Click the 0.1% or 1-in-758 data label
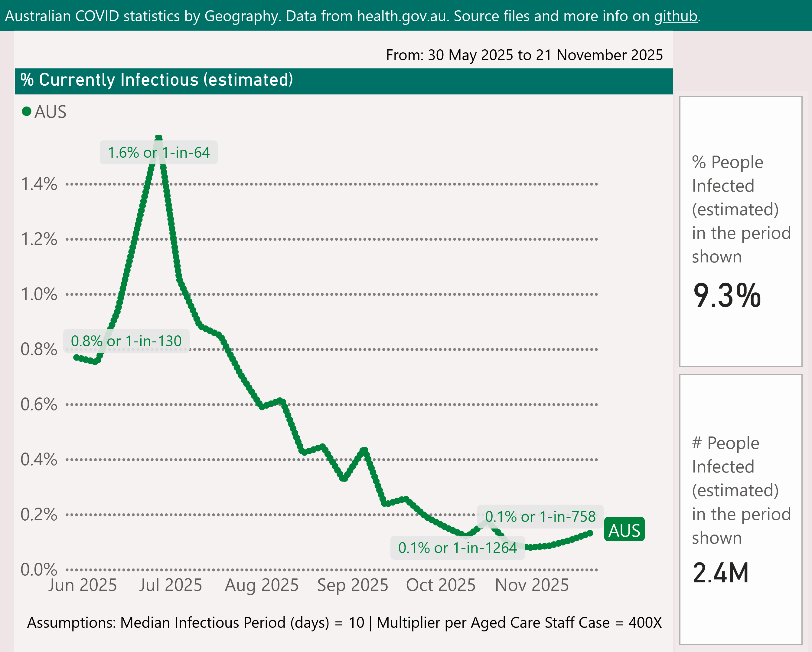Image resolution: width=812 pixels, height=652 pixels. pyautogui.click(x=540, y=517)
